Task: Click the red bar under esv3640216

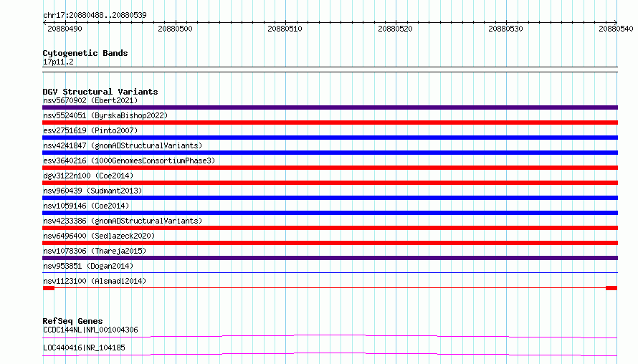Action: [x=330, y=168]
